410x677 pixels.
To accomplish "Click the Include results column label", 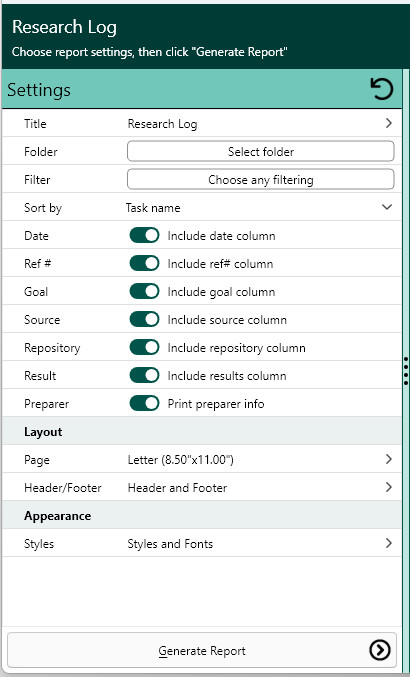I will click(227, 376).
